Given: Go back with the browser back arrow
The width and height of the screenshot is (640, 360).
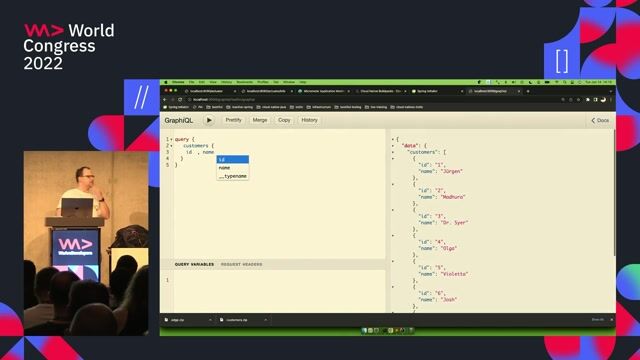Looking at the screenshot, I should point(165,100).
